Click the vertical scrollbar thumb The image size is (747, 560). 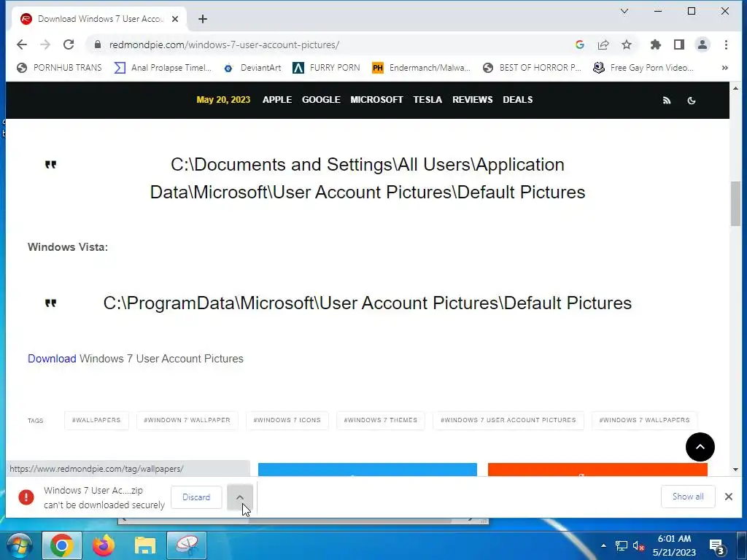point(735,204)
